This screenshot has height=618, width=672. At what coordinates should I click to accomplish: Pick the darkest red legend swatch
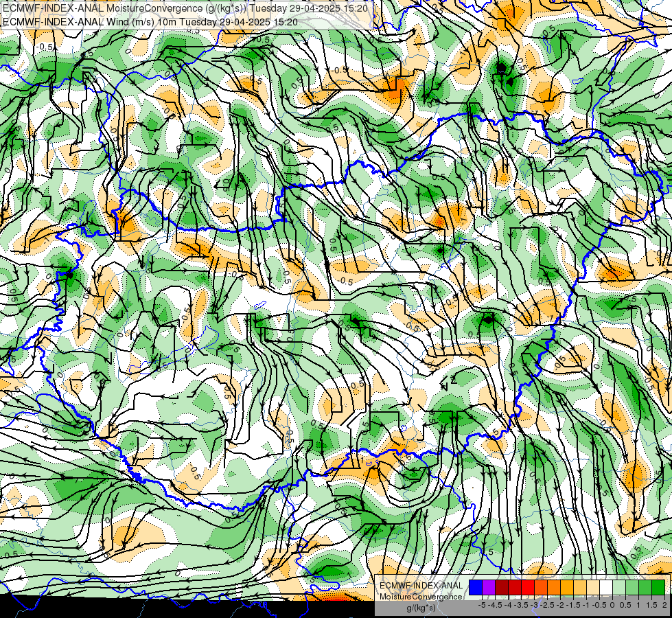point(502,587)
